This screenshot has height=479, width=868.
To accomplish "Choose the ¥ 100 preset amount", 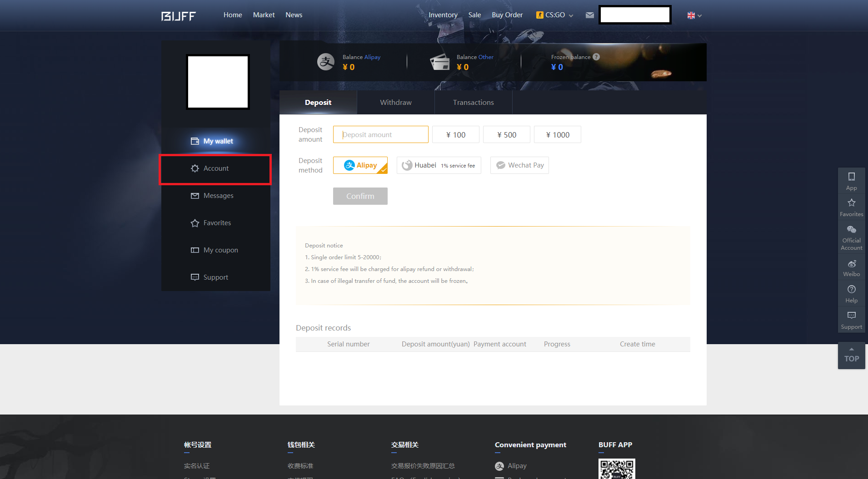I will [456, 135].
